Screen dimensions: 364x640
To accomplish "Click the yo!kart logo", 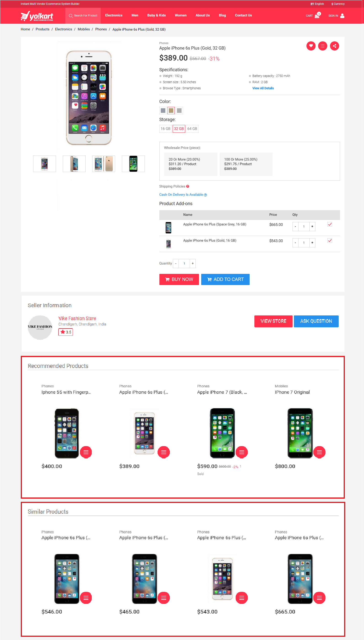I will tap(37, 16).
